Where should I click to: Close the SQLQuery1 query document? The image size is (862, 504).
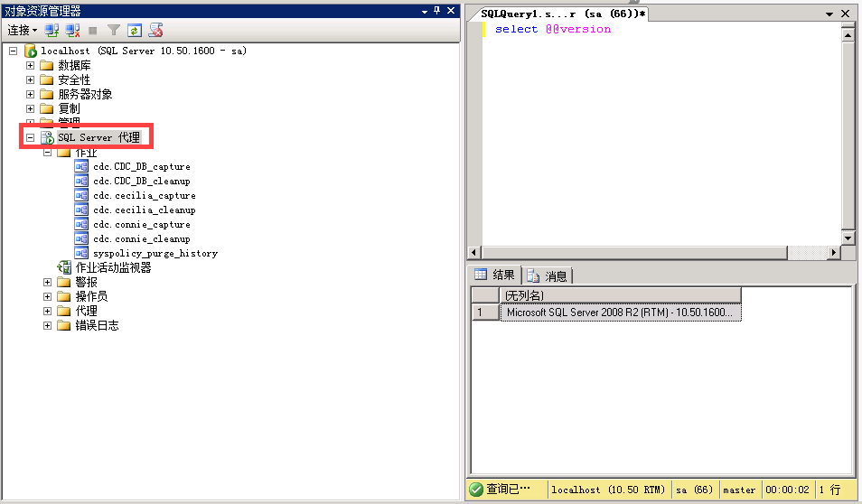(846, 14)
